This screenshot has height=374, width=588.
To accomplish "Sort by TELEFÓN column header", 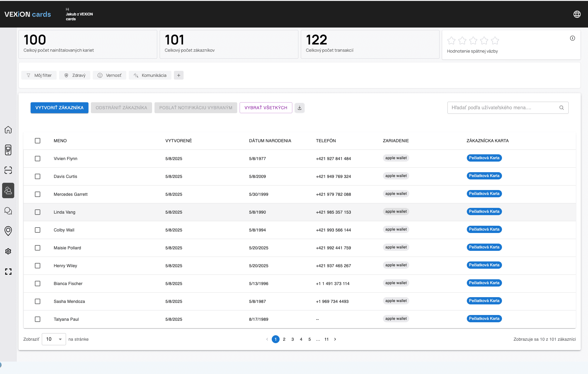I will (326, 141).
